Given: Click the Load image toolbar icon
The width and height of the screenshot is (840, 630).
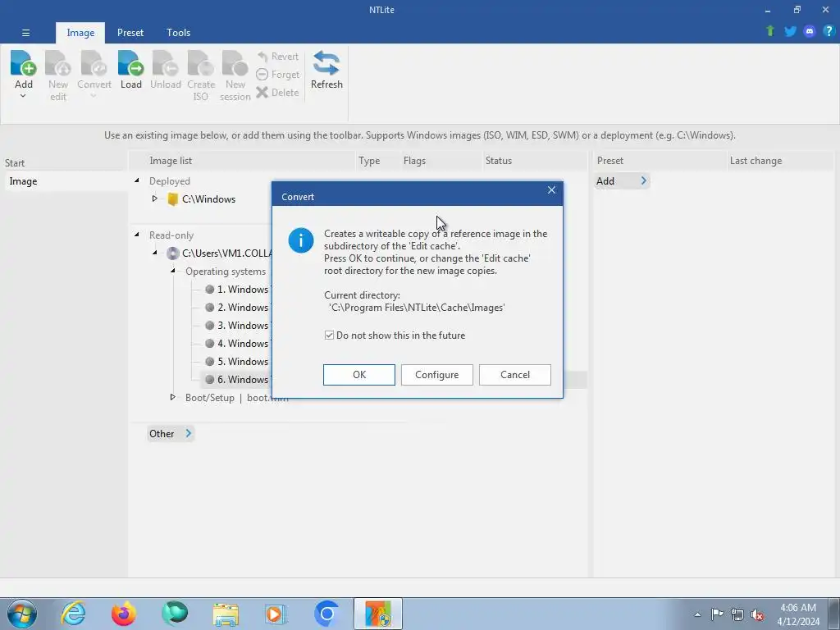Looking at the screenshot, I should tap(130, 63).
